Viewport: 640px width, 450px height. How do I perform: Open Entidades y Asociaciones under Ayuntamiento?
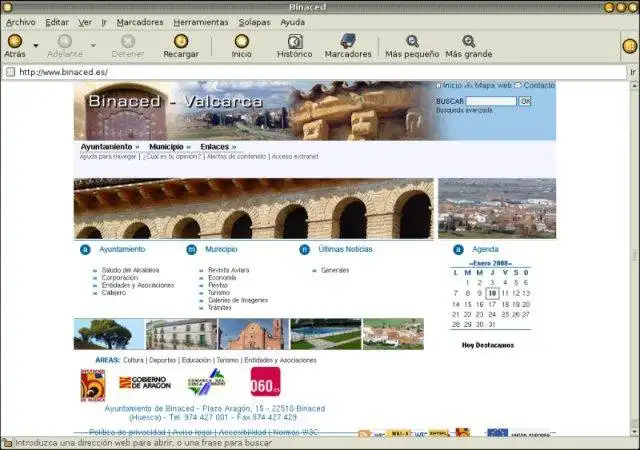[138, 285]
